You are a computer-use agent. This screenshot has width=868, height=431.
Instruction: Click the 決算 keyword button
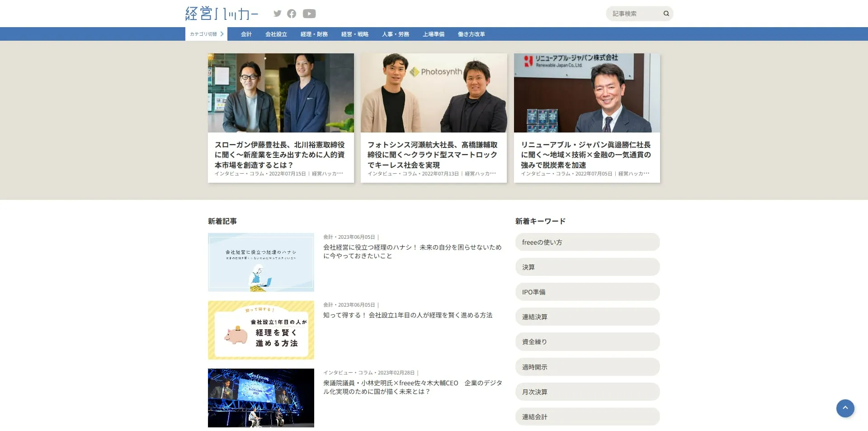(587, 267)
